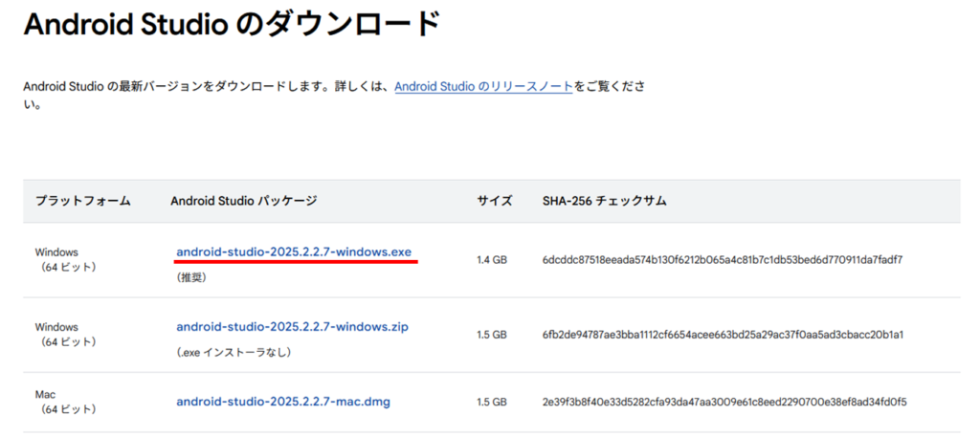
Task: Open the Android Studio のリリースノート link
Action: point(483,86)
